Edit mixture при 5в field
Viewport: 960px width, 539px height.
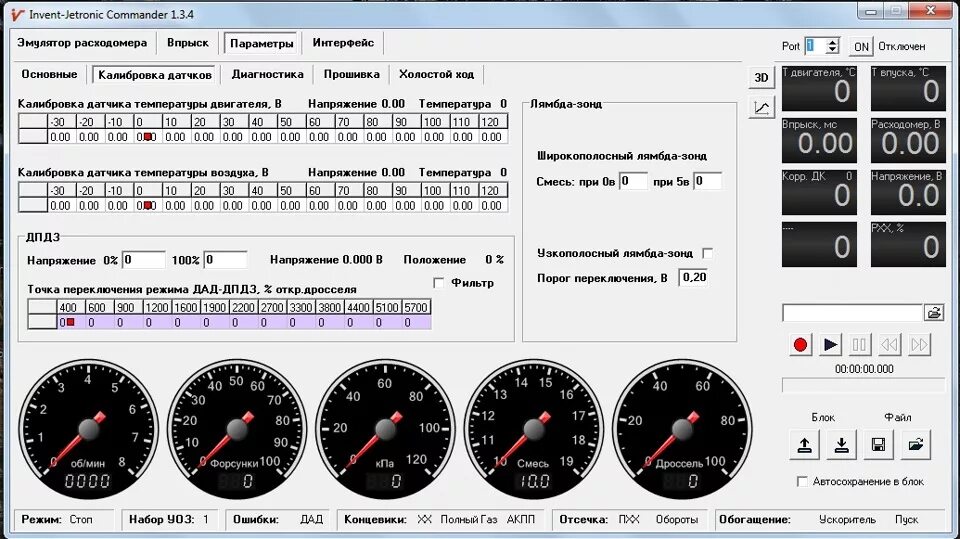tap(707, 181)
